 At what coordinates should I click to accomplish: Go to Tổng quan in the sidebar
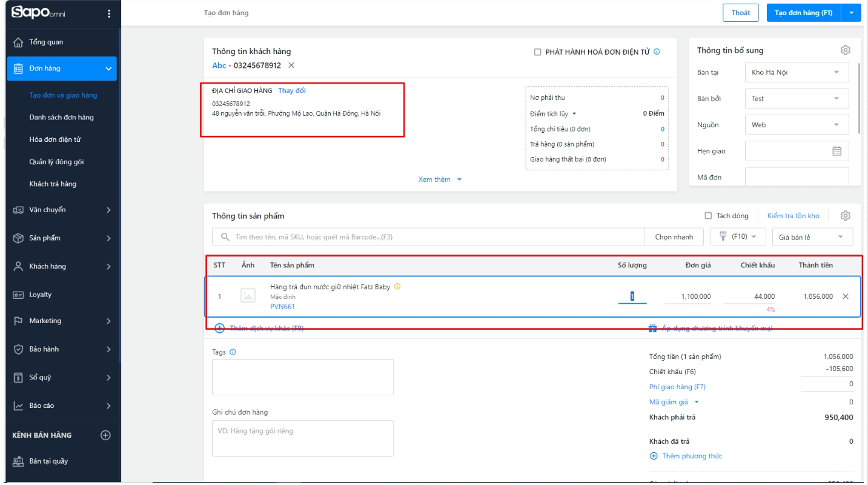click(46, 42)
